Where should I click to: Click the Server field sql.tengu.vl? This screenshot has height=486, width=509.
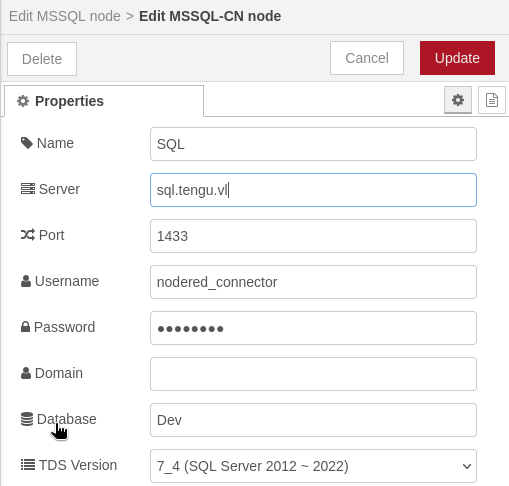coord(313,190)
